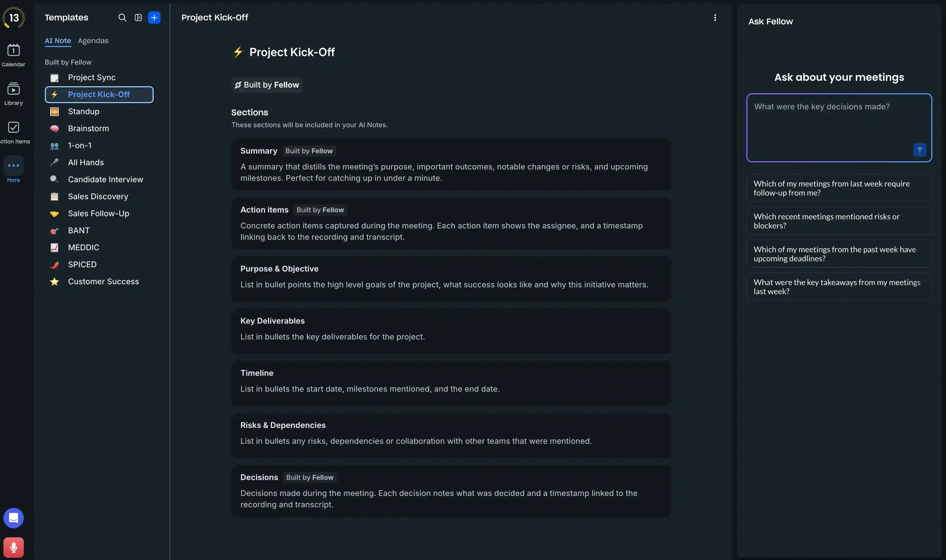Ask about key takeaways from last week's meetings

pos(839,287)
